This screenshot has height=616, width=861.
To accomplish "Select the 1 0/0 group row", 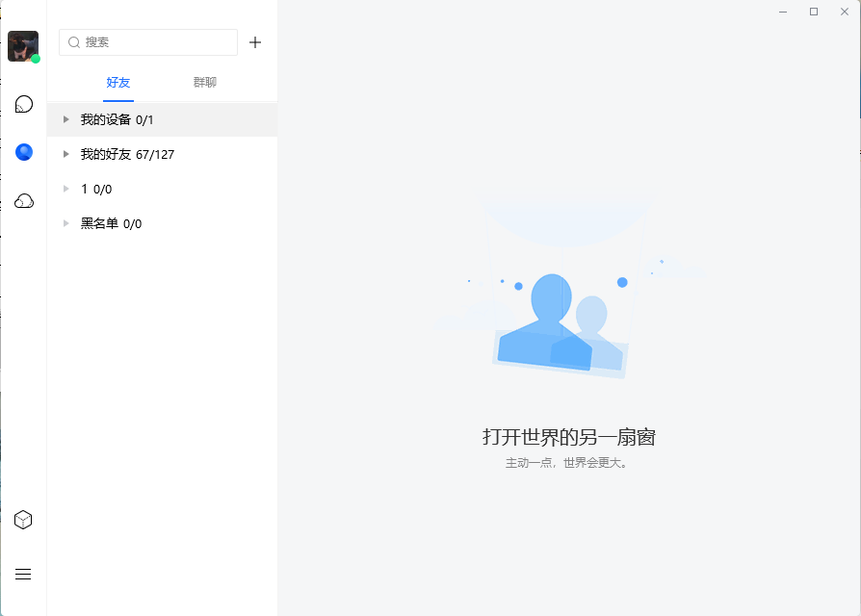I will coord(163,189).
